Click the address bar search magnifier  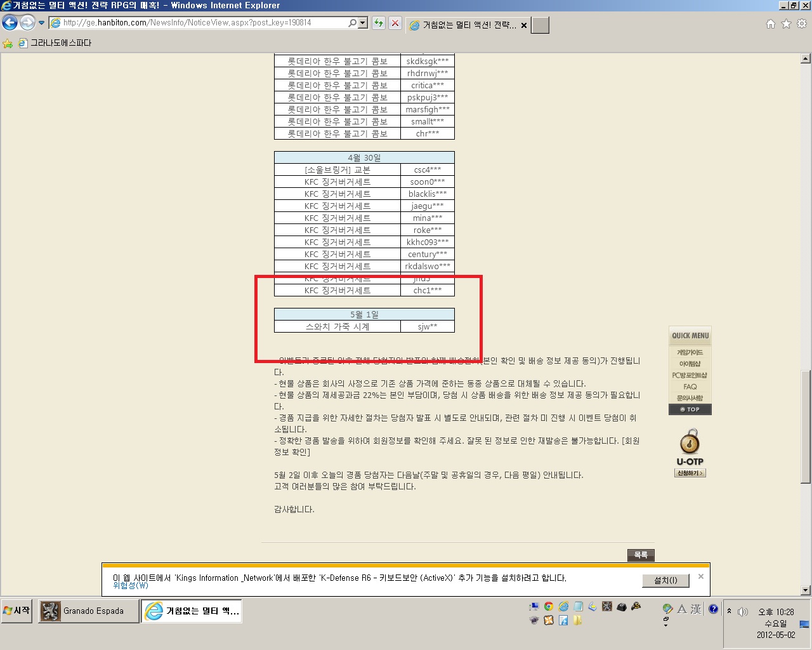[x=353, y=23]
